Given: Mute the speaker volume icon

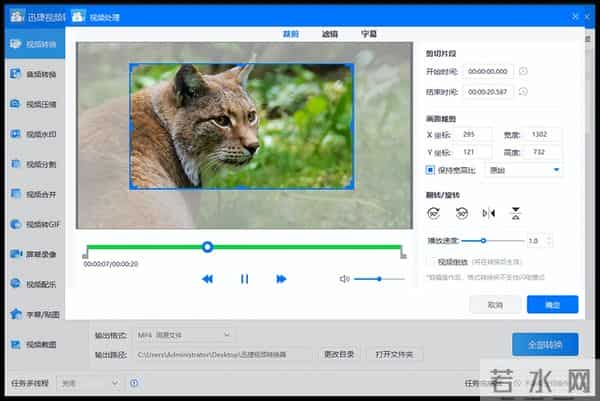Looking at the screenshot, I should point(344,279).
